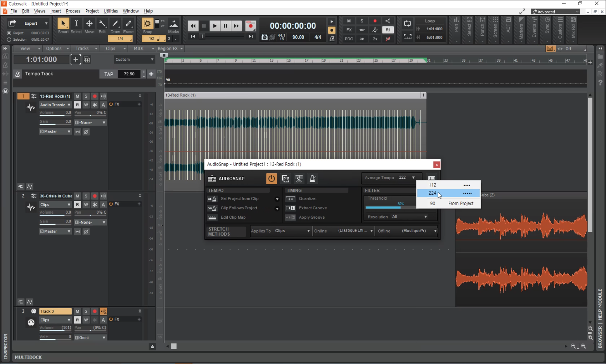Screen dimensions: 606x364
Task: Open the Region FX menu
Action: [x=170, y=49]
